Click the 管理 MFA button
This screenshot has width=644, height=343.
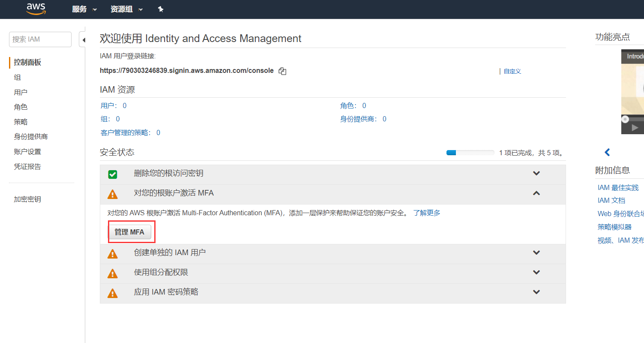129,232
